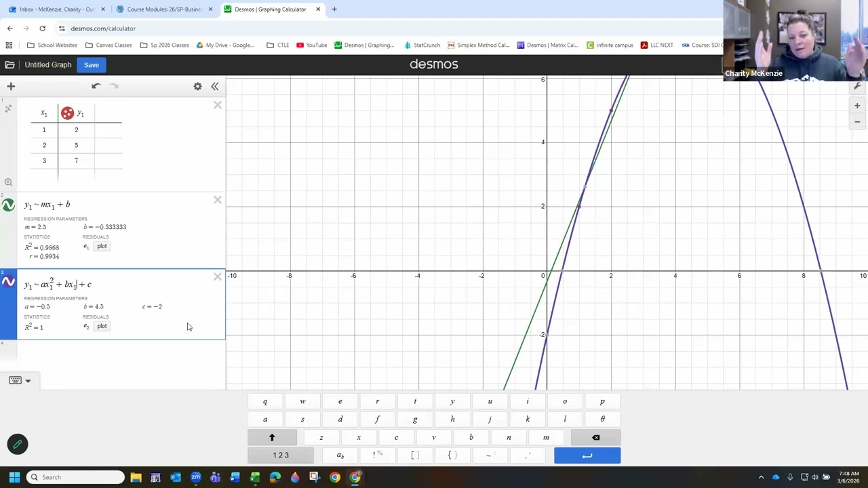Image resolution: width=868 pixels, height=488 pixels.
Task: Delete the linear regression expression
Action: tap(218, 200)
